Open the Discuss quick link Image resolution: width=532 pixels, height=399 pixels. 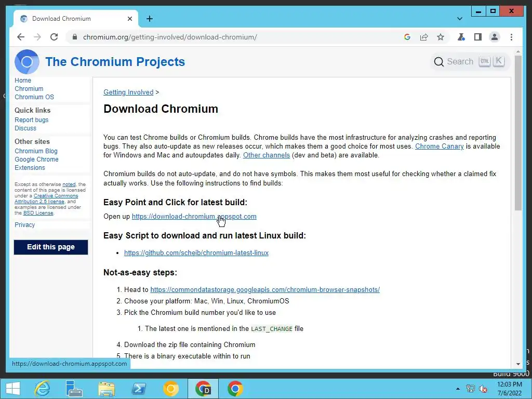click(25, 128)
